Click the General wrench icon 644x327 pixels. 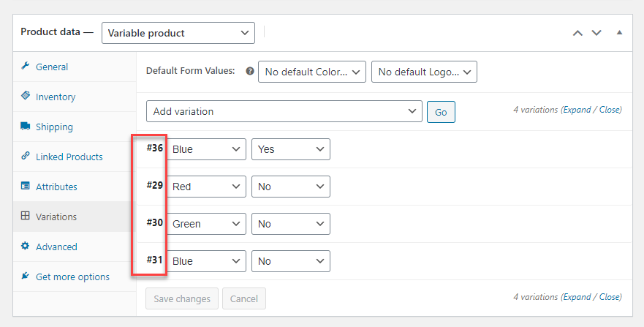click(x=26, y=66)
